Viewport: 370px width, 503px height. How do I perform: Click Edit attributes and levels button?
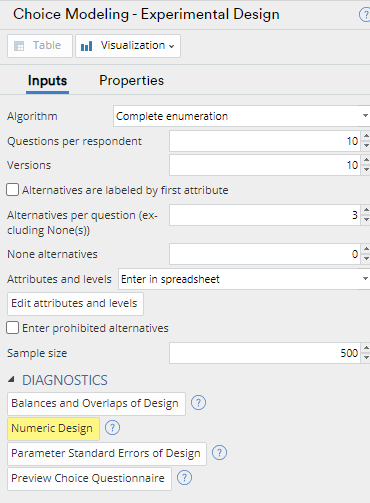pyautogui.click(x=75, y=304)
